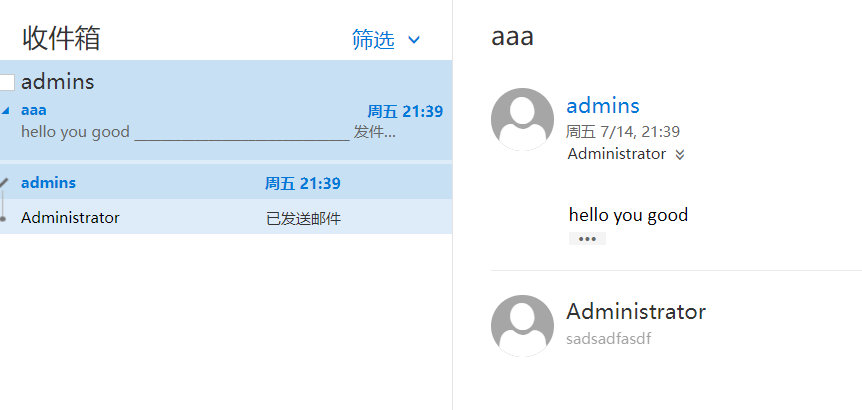Click the dot marker left of Administrator row
This screenshot has height=410, width=862.
tap(4, 218)
